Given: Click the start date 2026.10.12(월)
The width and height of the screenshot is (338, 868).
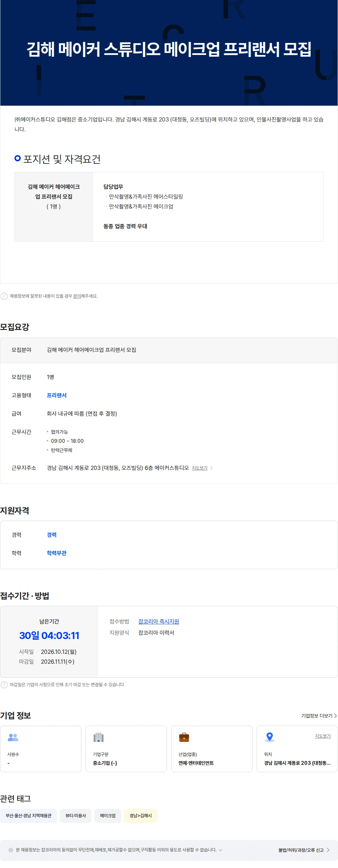Looking at the screenshot, I should point(59,652).
